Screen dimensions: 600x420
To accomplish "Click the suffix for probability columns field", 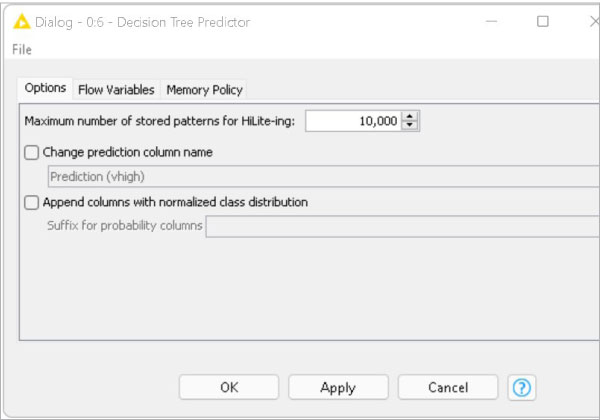I will [401, 226].
